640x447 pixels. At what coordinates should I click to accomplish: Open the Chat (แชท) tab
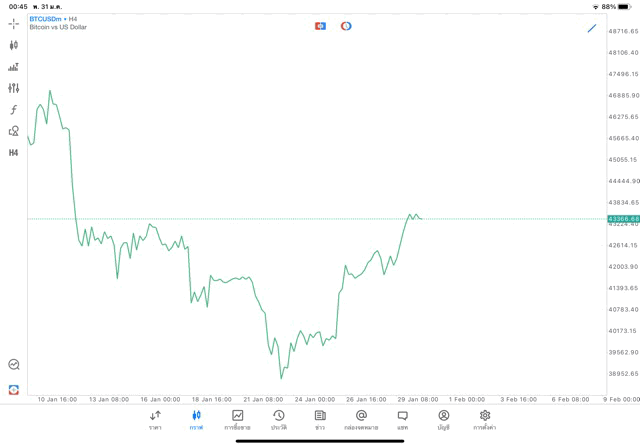coord(402,419)
